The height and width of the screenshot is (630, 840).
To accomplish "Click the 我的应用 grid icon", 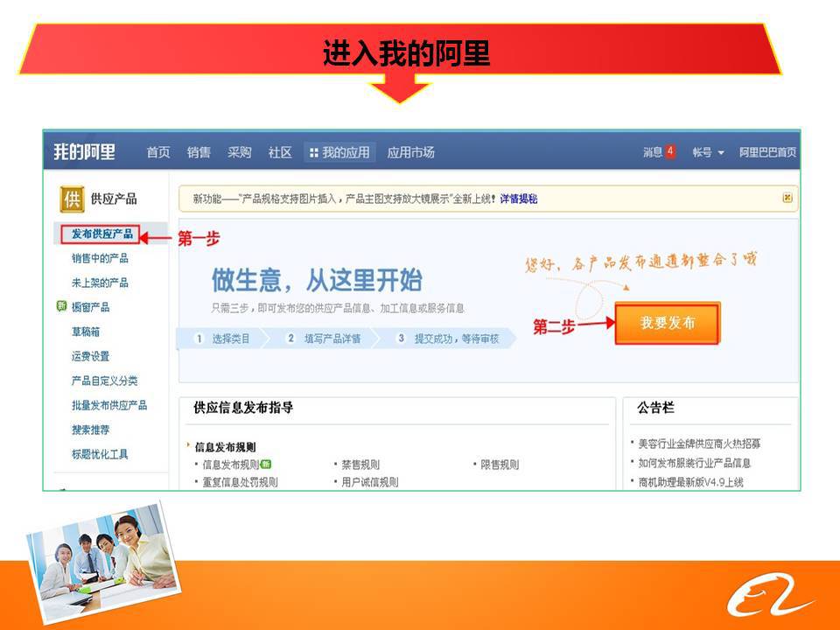I will click(314, 153).
